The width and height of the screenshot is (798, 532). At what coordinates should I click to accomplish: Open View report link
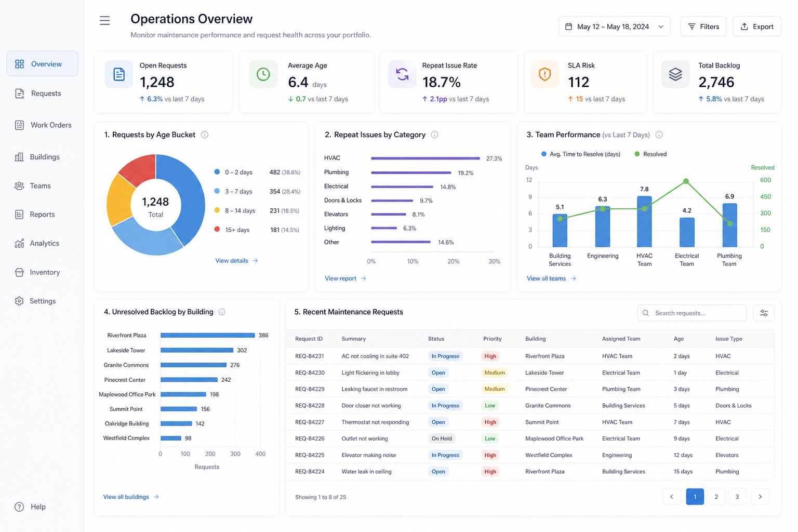(x=345, y=278)
